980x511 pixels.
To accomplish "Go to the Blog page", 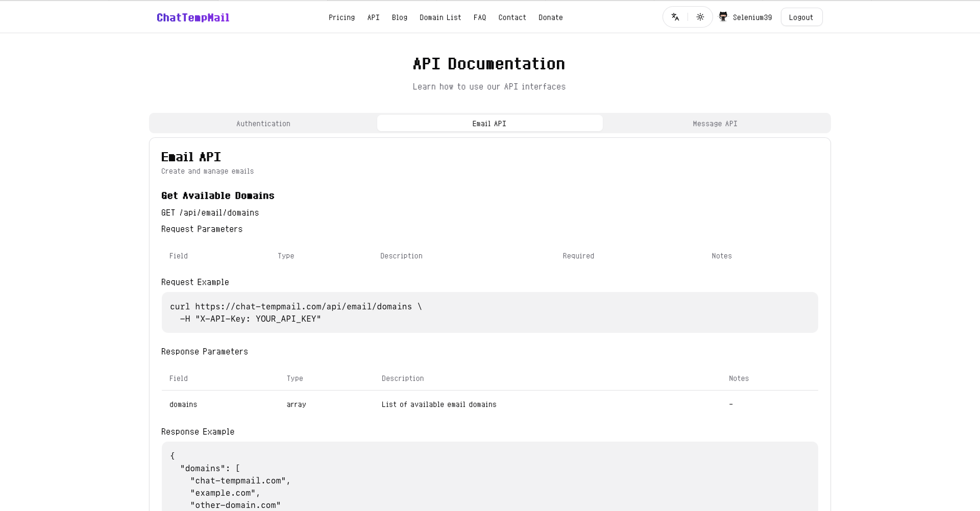I will 400,17.
